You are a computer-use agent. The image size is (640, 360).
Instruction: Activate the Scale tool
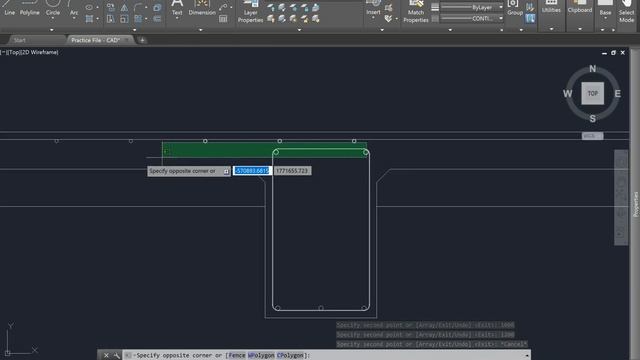pos(124,19)
